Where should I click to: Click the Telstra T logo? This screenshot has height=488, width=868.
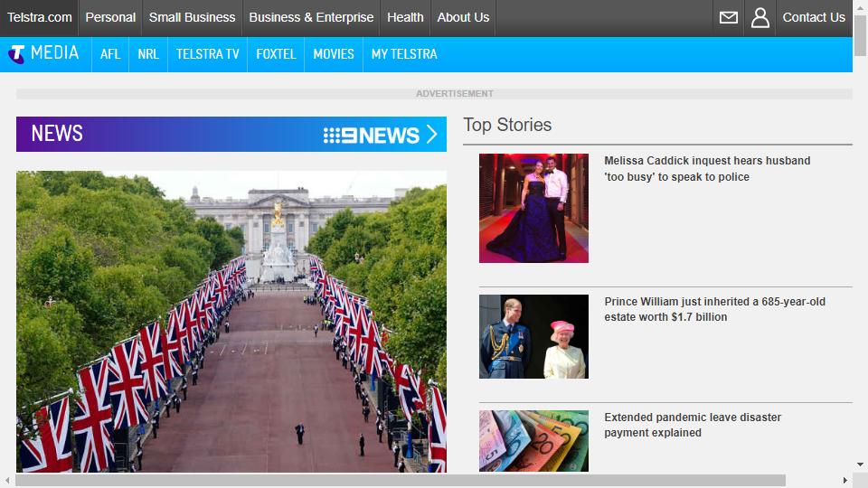[x=16, y=54]
